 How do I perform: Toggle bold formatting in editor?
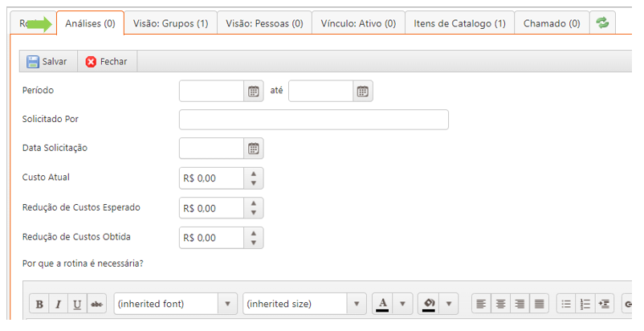coord(39,304)
